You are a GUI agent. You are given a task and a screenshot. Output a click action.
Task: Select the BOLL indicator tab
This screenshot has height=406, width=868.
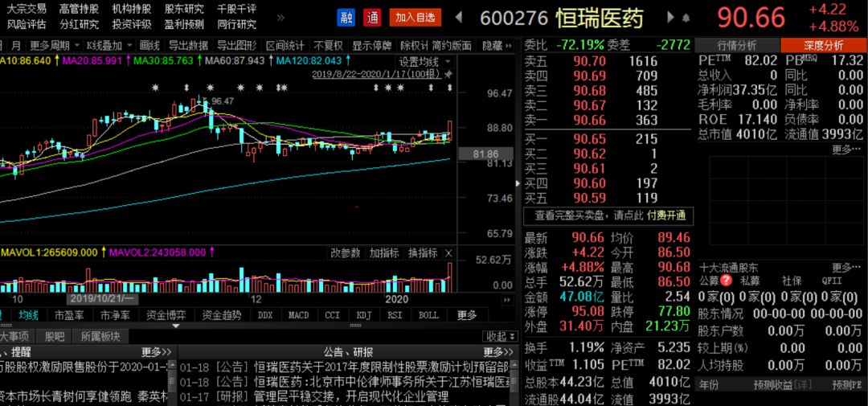click(428, 315)
